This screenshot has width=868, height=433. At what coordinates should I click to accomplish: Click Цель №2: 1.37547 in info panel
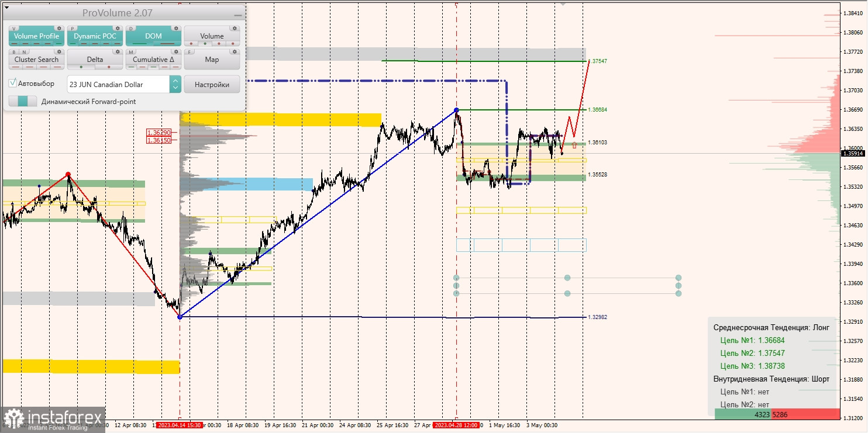point(752,353)
